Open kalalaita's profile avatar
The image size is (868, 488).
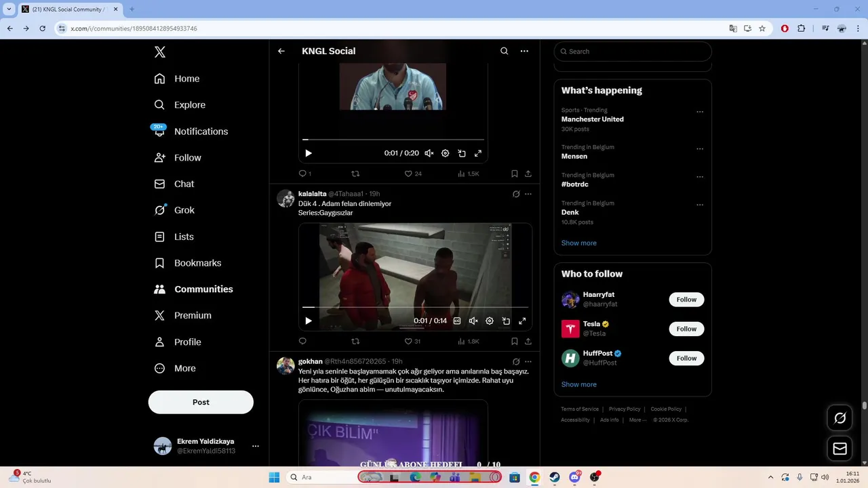pyautogui.click(x=285, y=199)
